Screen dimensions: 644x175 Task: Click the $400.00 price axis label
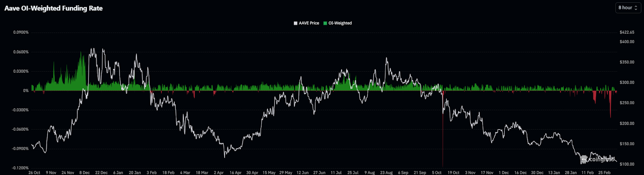pos(627,42)
